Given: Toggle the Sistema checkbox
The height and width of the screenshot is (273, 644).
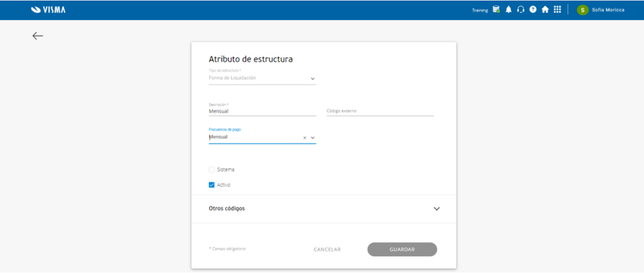Looking at the screenshot, I should coord(212,169).
